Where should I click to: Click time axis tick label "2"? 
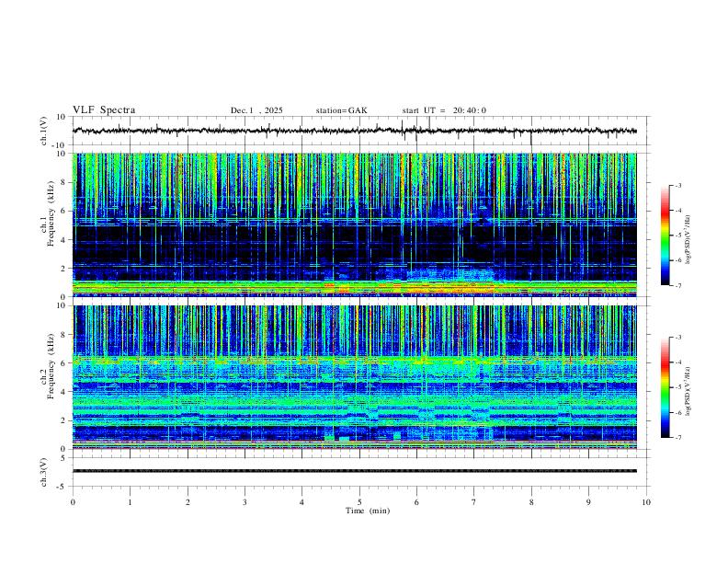(188, 502)
